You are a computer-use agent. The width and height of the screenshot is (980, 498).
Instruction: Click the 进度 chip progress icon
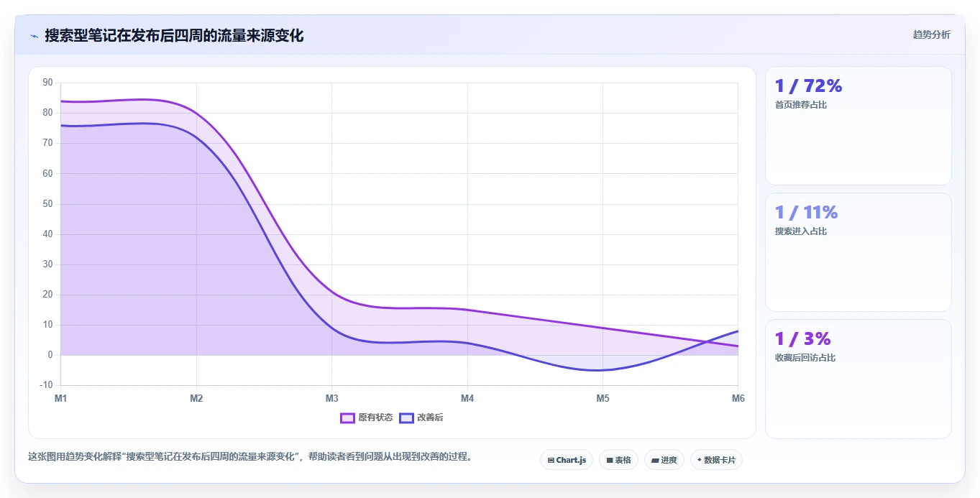[655, 460]
